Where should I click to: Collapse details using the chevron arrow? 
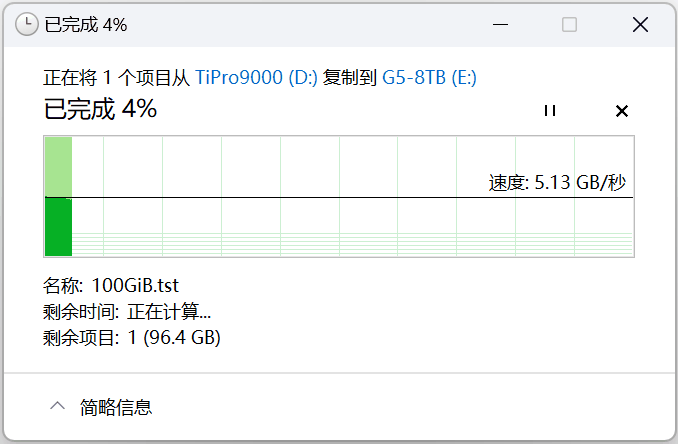[x=58, y=407]
